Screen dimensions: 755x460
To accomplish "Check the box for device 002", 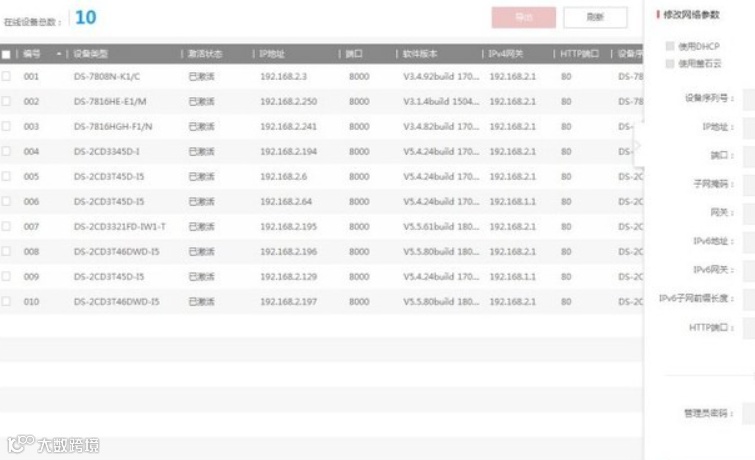I will pyautogui.click(x=6, y=101).
